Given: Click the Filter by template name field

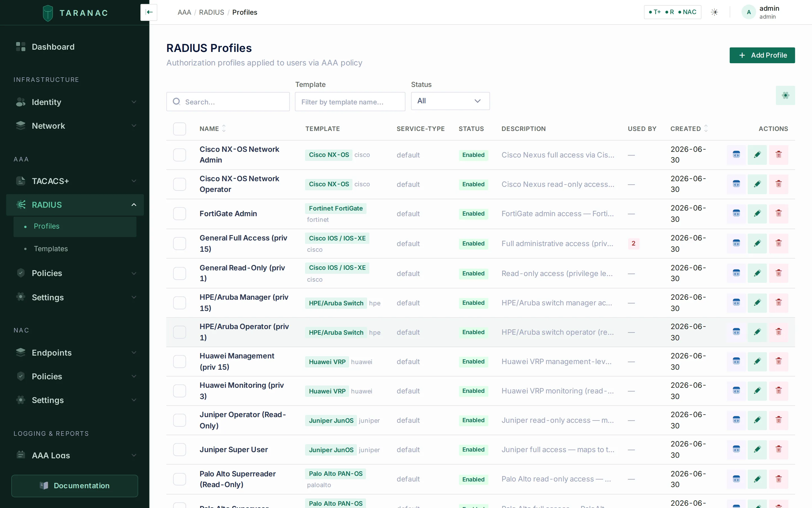Looking at the screenshot, I should (350, 102).
